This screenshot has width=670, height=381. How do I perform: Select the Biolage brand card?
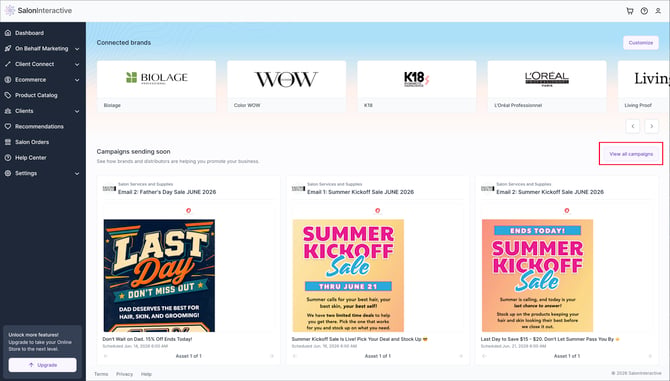pos(156,86)
